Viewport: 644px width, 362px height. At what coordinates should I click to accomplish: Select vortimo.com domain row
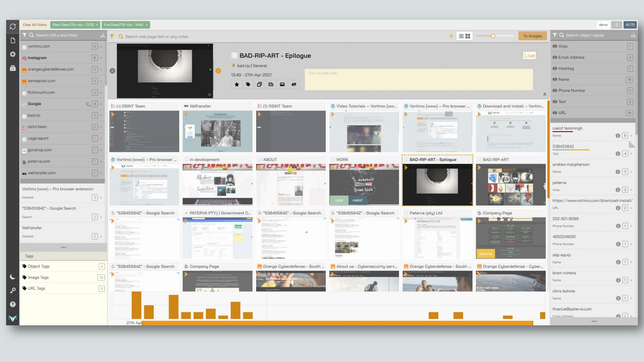62,46
